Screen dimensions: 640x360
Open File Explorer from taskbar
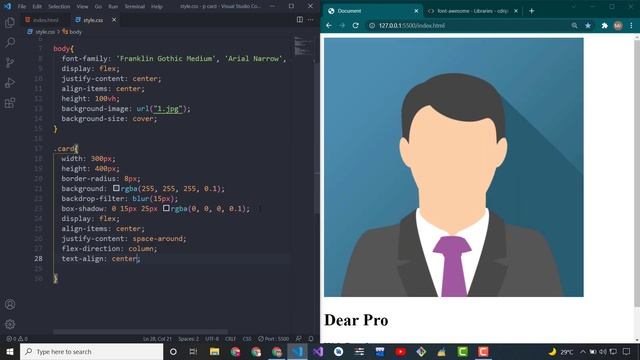point(214,351)
